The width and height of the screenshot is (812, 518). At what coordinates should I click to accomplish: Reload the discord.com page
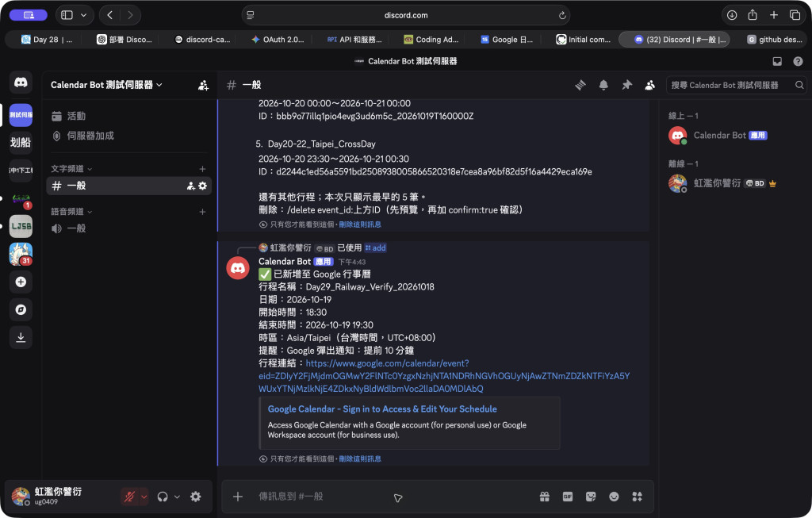(x=562, y=16)
